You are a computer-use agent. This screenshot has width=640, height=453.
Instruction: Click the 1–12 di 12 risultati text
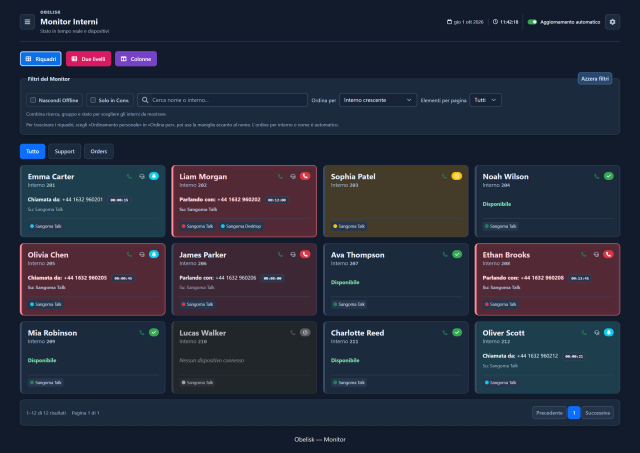point(46,413)
